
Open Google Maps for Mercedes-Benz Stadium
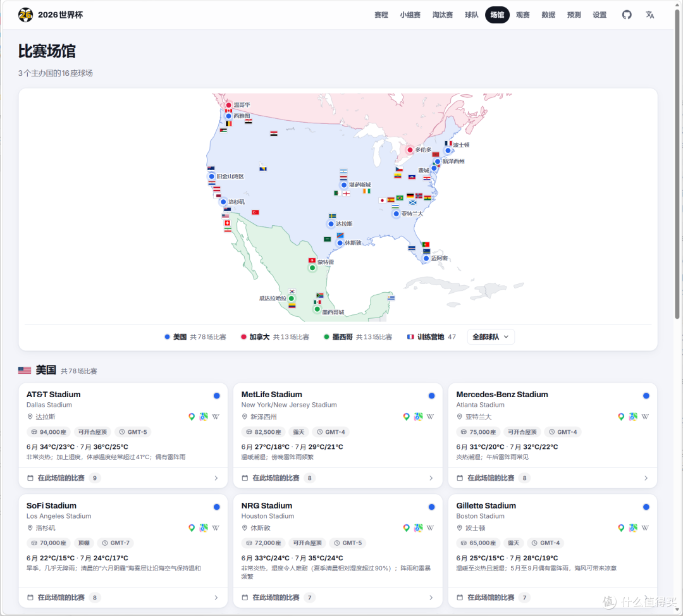pyautogui.click(x=621, y=417)
